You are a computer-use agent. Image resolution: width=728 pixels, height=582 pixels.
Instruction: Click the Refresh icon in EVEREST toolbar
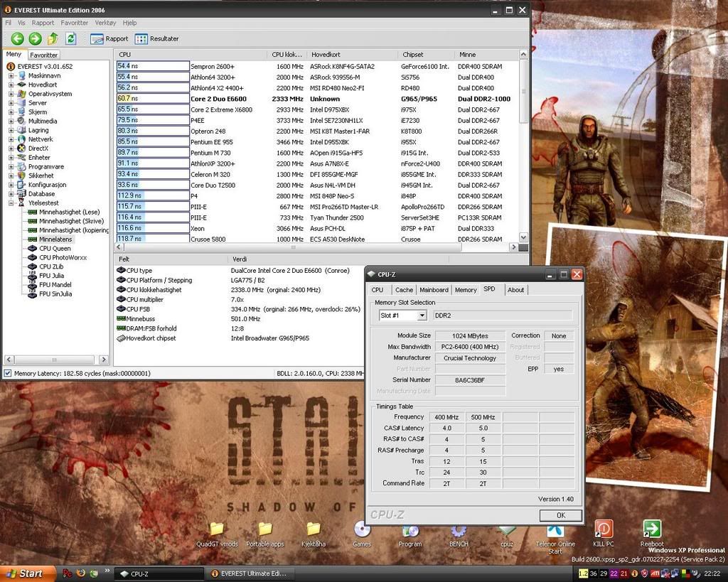pyautogui.click(x=70, y=39)
